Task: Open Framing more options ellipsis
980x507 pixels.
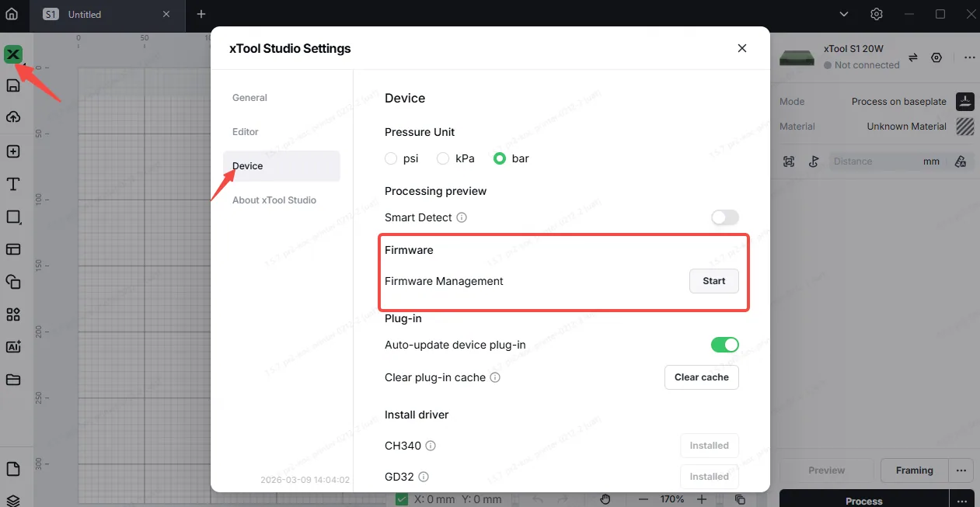Action: click(x=961, y=470)
